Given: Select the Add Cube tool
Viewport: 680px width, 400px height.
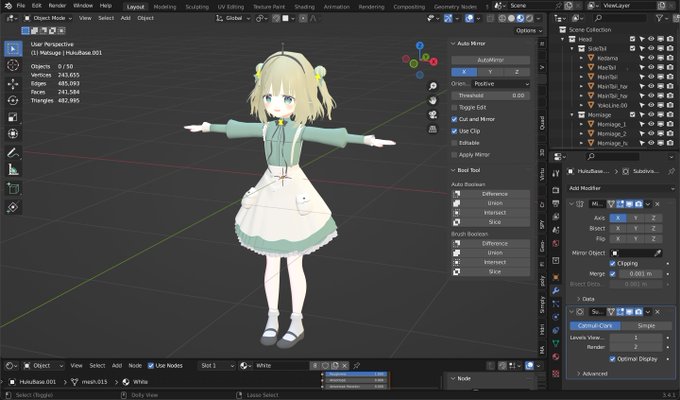Looking at the screenshot, I should click(x=13, y=189).
